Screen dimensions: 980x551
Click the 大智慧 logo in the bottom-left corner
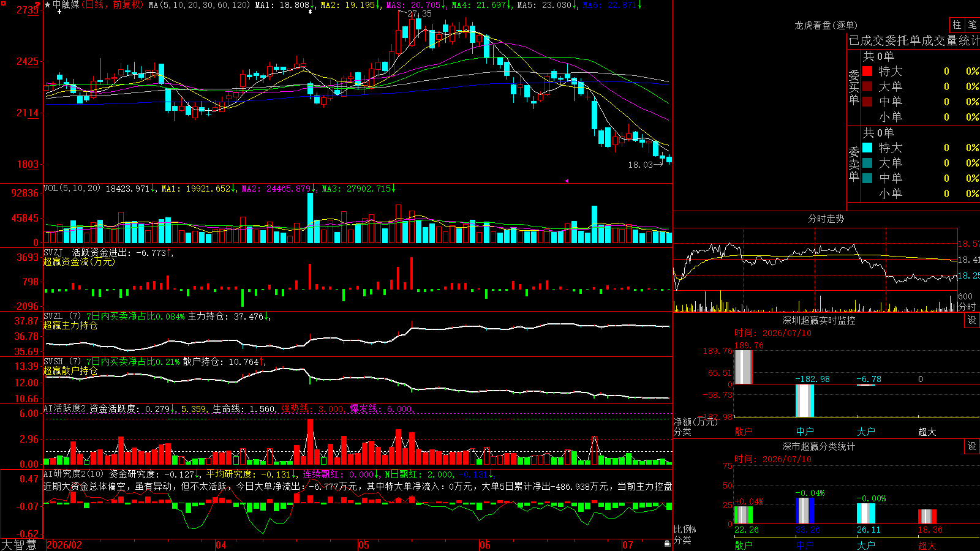coord(20,545)
